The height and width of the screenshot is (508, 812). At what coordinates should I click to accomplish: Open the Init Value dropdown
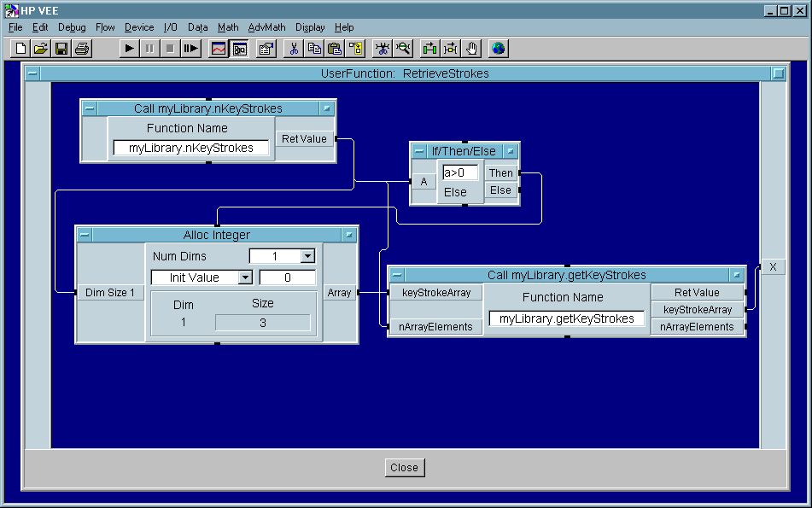[x=245, y=277]
